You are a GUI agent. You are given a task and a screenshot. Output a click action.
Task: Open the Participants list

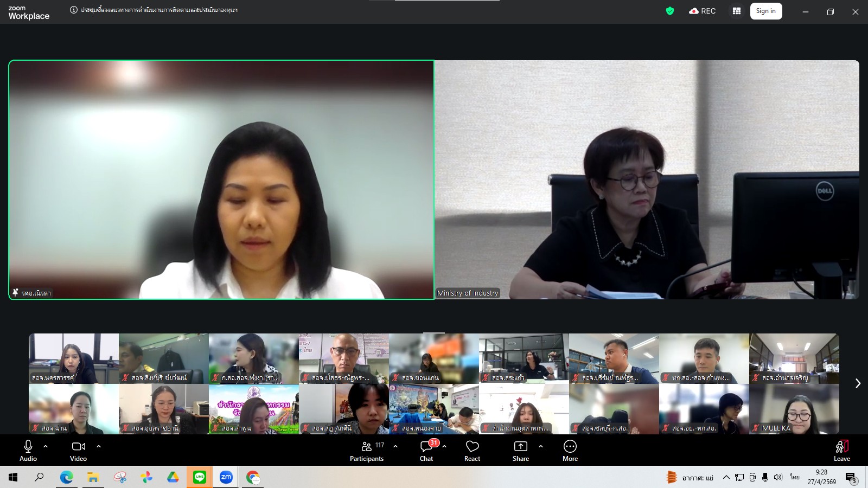pos(367,451)
